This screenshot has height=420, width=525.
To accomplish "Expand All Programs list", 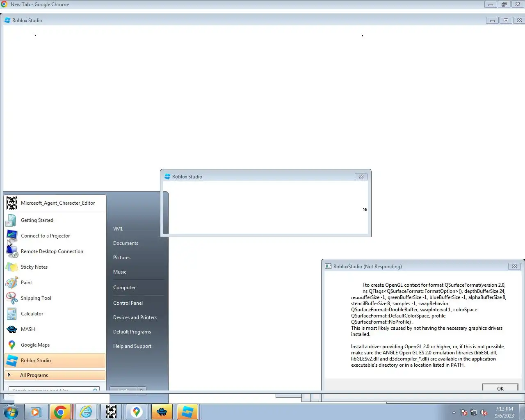I will pos(55,375).
